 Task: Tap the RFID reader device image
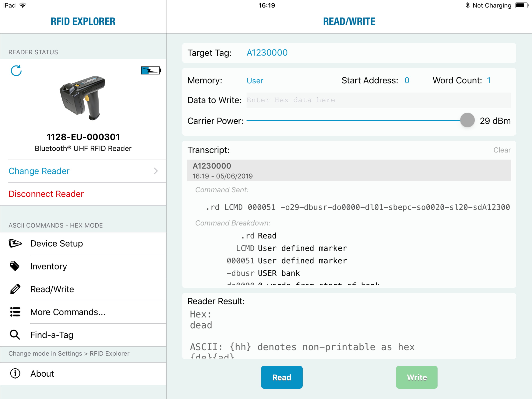pos(83,98)
